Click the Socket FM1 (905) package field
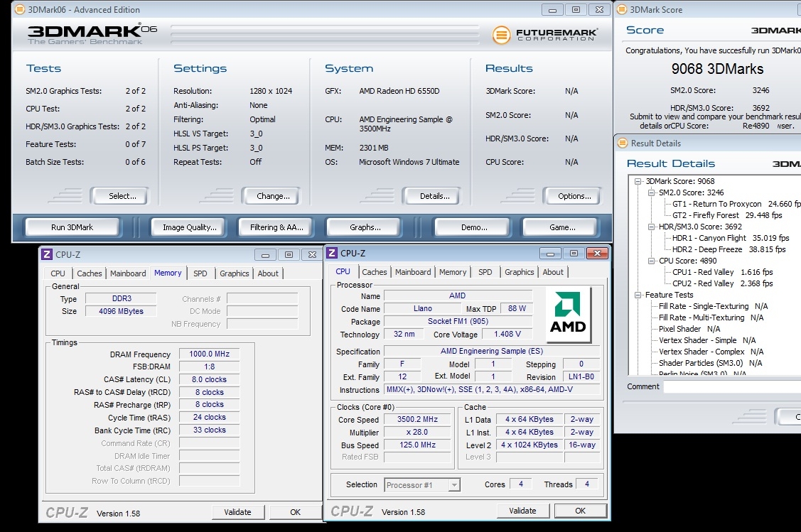 pyautogui.click(x=458, y=321)
